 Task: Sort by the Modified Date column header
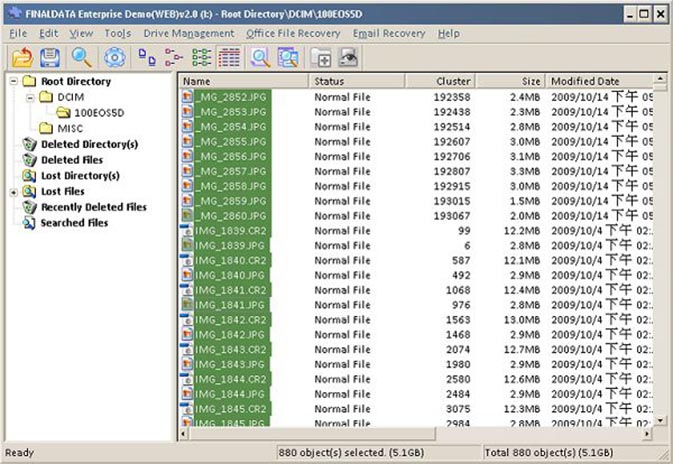599,81
